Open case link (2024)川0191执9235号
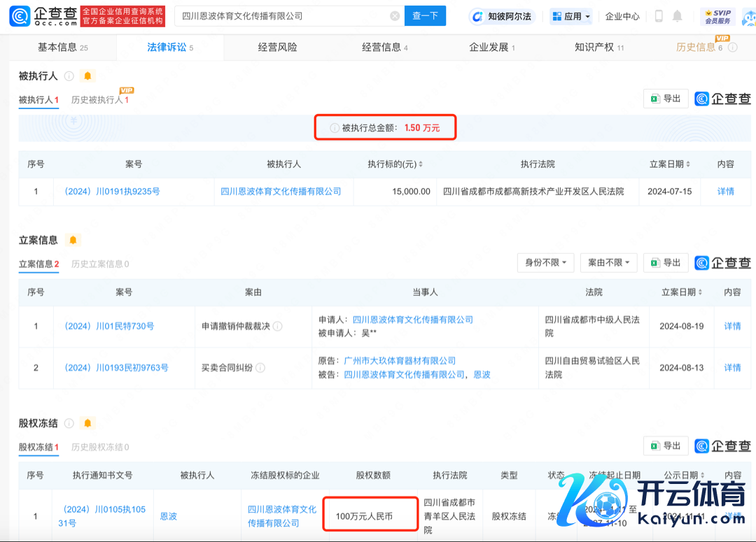Screen dimensions: 756x542 pyautogui.click(x=112, y=191)
